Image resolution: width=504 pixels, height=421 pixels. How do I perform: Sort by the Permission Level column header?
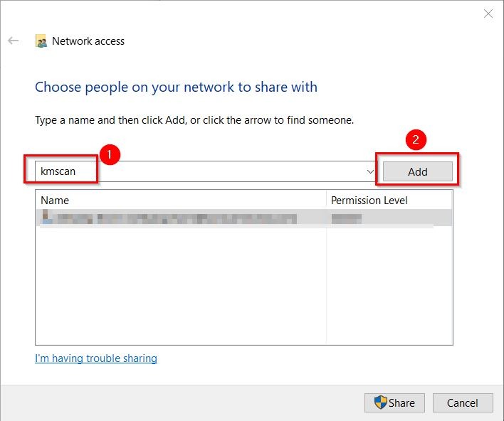(389, 200)
